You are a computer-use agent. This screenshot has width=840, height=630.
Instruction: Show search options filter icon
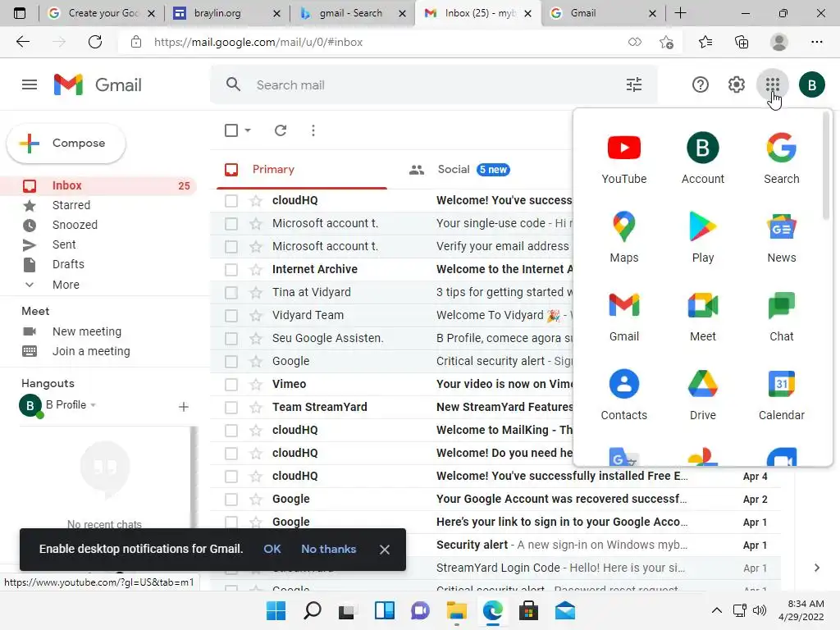[x=634, y=84]
